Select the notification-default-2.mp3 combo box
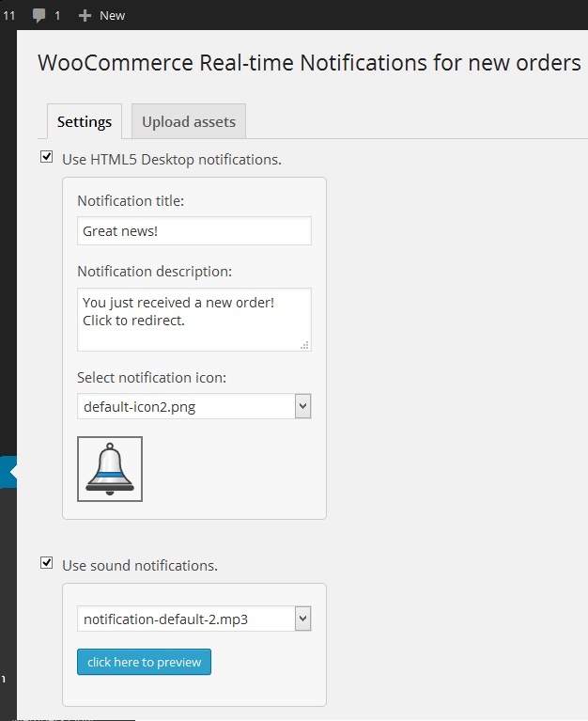 coord(193,619)
